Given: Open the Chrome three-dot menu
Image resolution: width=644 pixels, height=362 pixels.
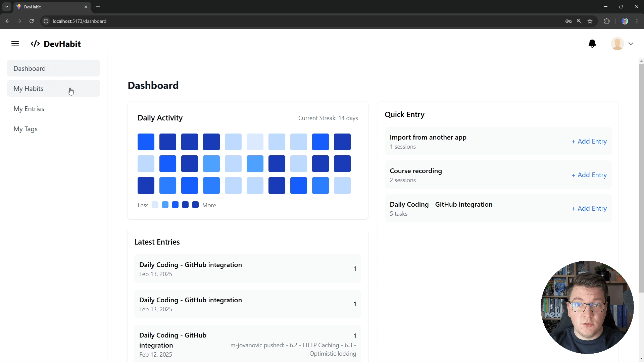Looking at the screenshot, I should pos(637,21).
